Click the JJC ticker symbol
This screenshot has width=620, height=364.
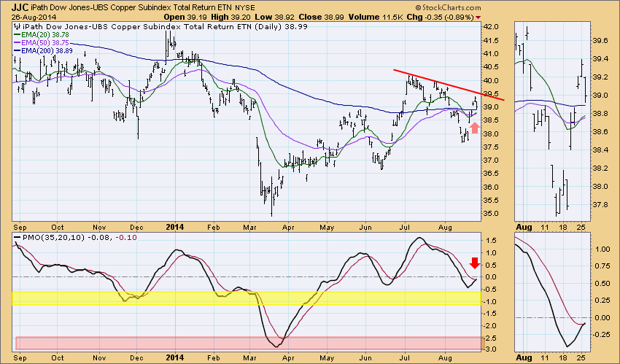(x=21, y=6)
